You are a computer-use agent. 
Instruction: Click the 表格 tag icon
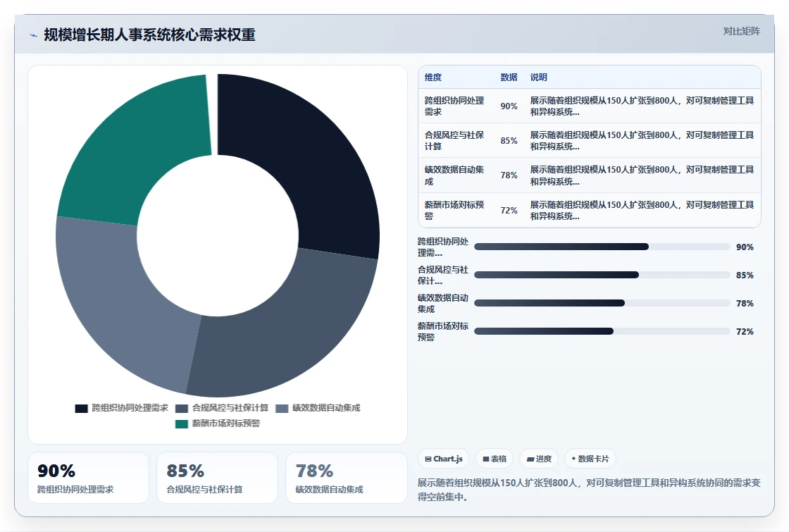[485, 459]
